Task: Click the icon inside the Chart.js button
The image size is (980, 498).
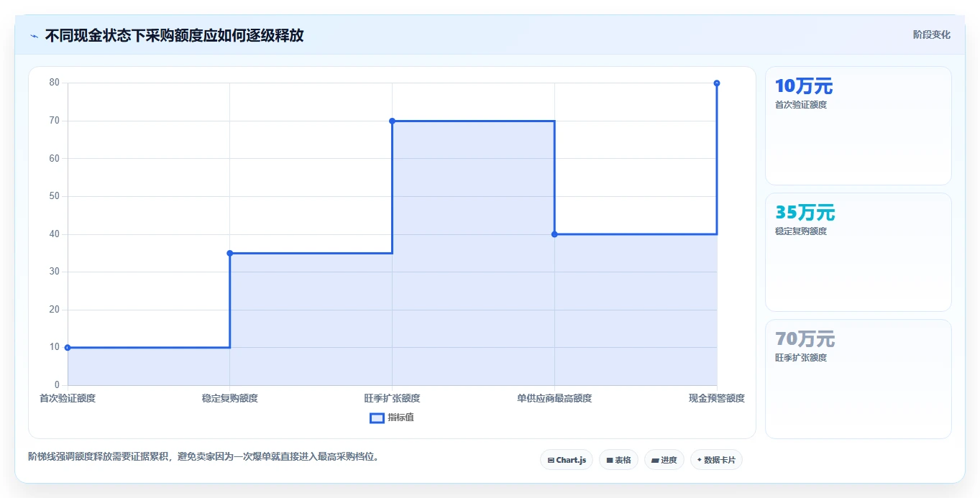Action: (551, 460)
